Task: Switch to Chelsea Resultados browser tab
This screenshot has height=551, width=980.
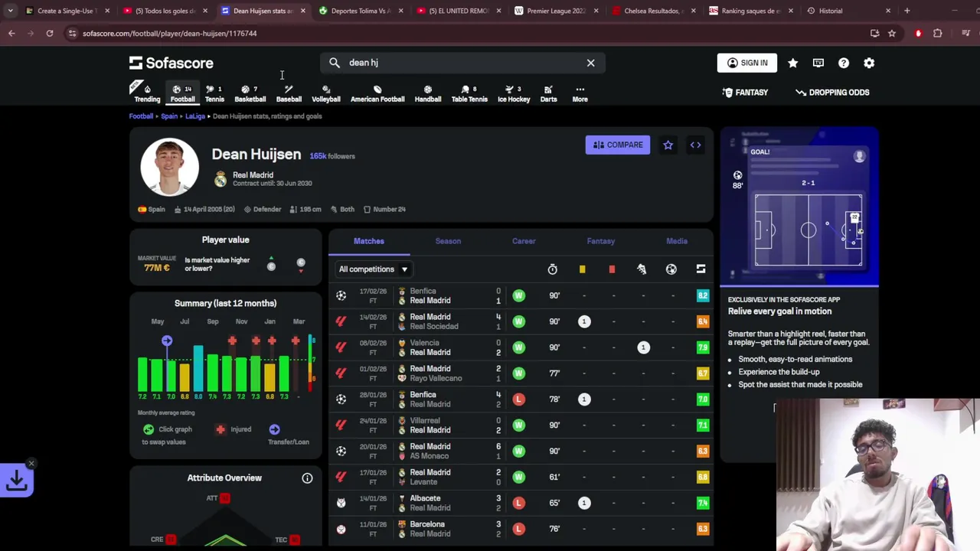Action: click(654, 11)
